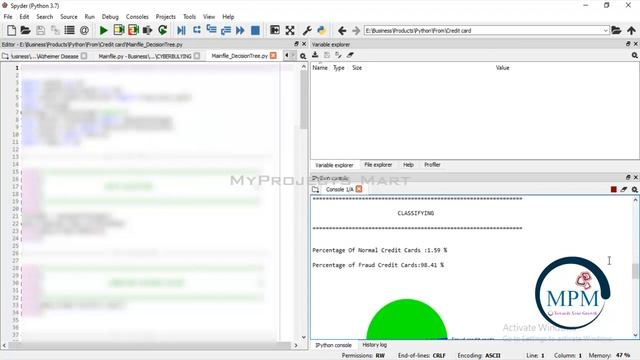
Task: Step to the next debug line
Action: [196, 30]
